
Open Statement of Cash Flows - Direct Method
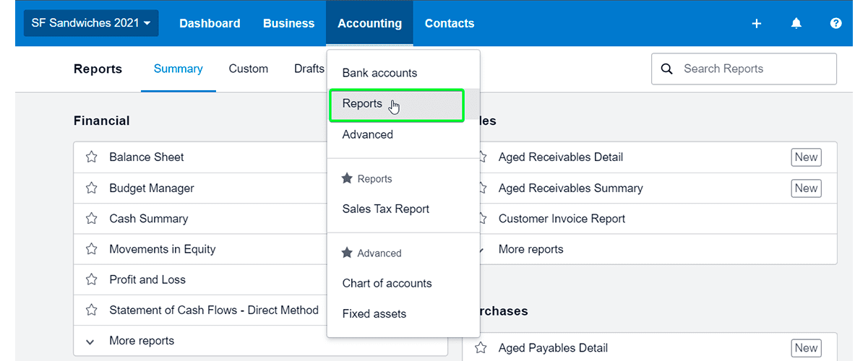click(214, 310)
